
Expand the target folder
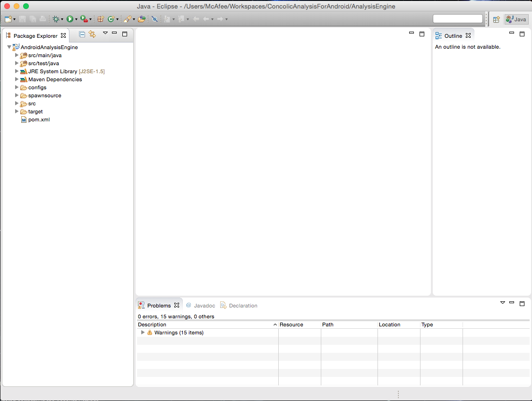click(x=16, y=111)
